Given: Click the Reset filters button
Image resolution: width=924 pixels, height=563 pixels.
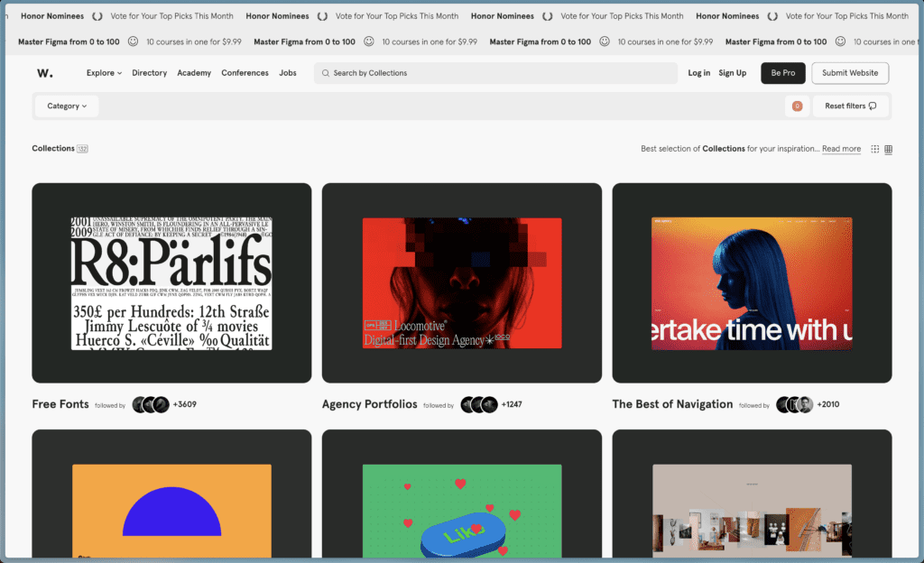Looking at the screenshot, I should pos(850,106).
